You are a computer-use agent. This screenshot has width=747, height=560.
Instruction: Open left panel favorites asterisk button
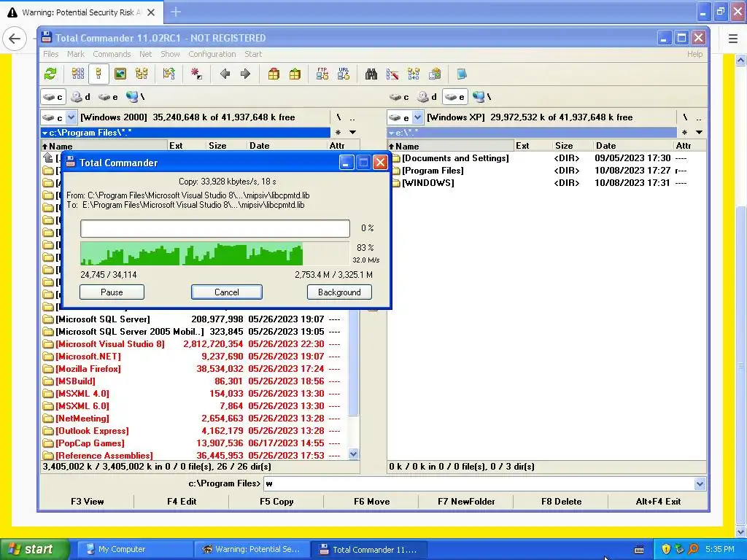click(338, 133)
